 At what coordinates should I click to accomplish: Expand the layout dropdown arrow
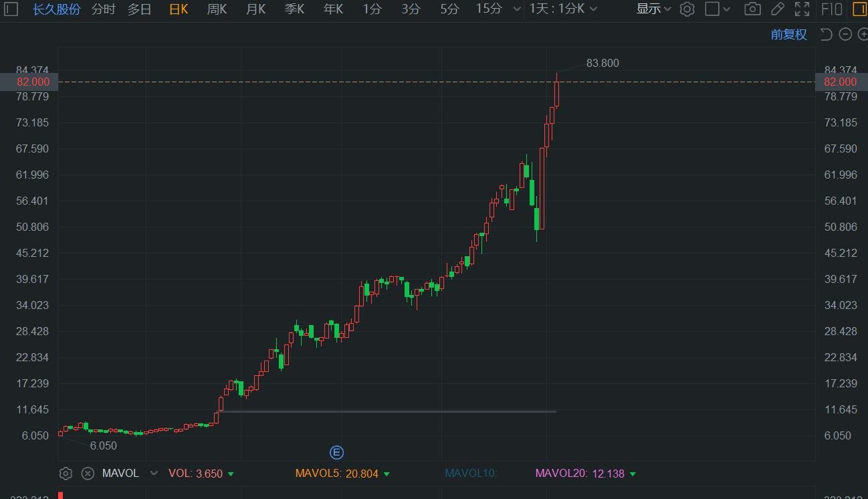click(727, 9)
